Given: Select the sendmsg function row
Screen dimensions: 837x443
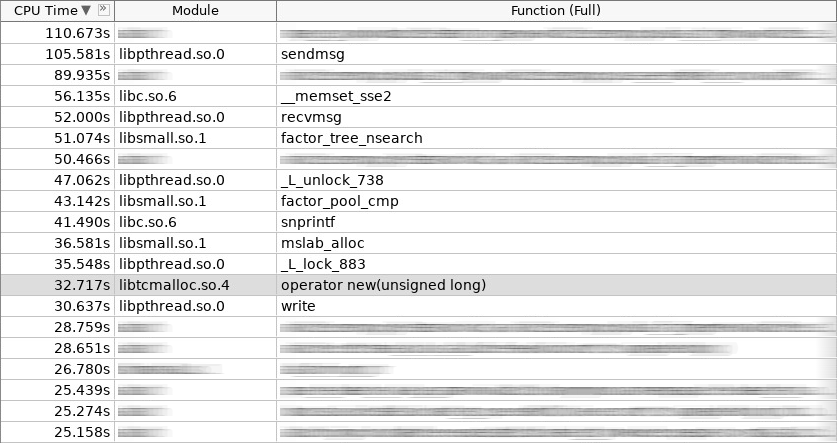Looking at the screenshot, I should (x=312, y=54).
